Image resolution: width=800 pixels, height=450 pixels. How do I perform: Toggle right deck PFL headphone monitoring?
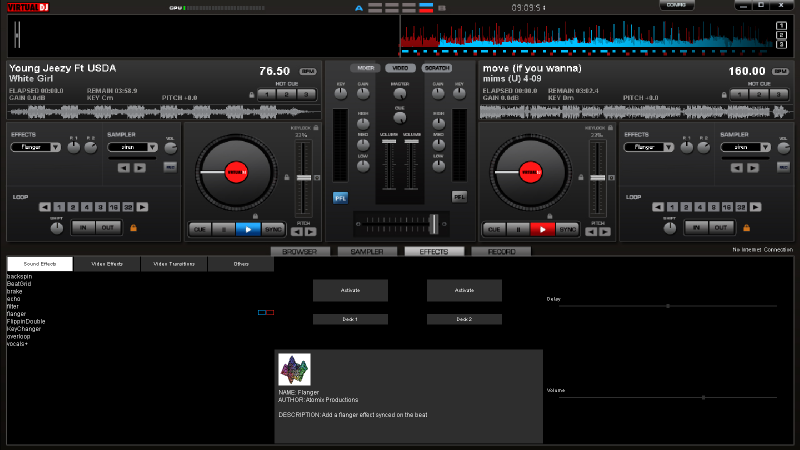[459, 197]
